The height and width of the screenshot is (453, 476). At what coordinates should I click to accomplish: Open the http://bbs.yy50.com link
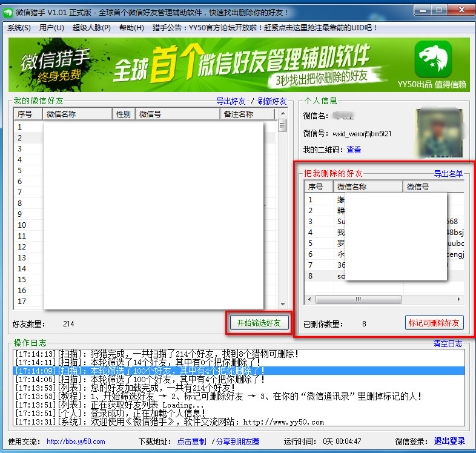(76, 441)
